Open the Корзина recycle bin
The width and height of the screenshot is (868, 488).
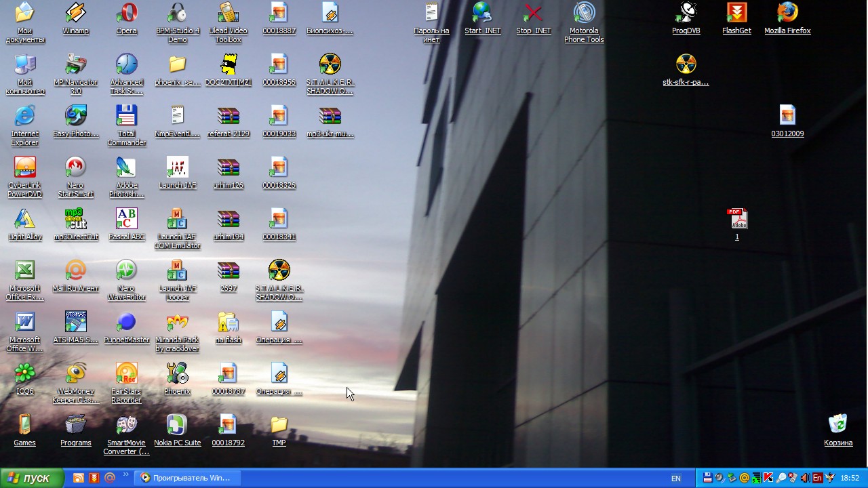click(x=838, y=430)
